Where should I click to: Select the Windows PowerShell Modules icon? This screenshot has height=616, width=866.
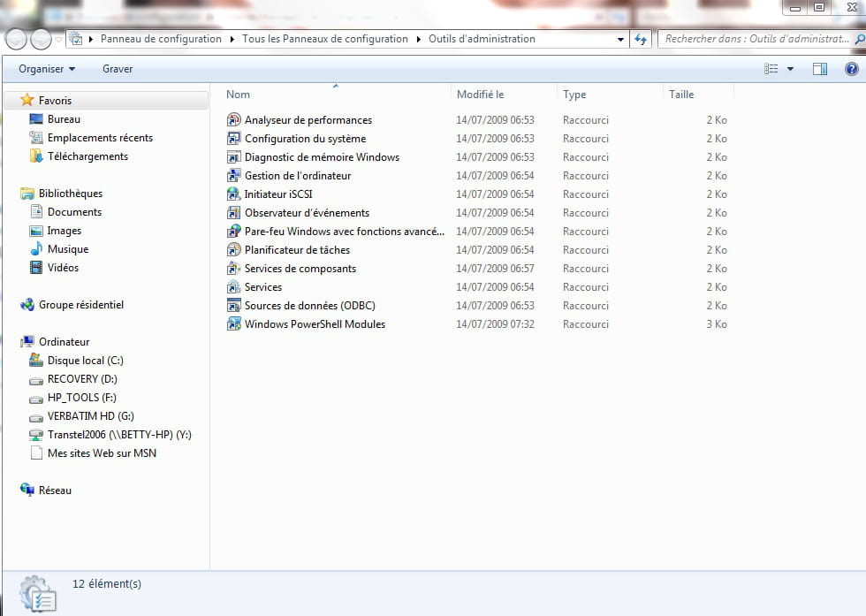[x=233, y=323]
